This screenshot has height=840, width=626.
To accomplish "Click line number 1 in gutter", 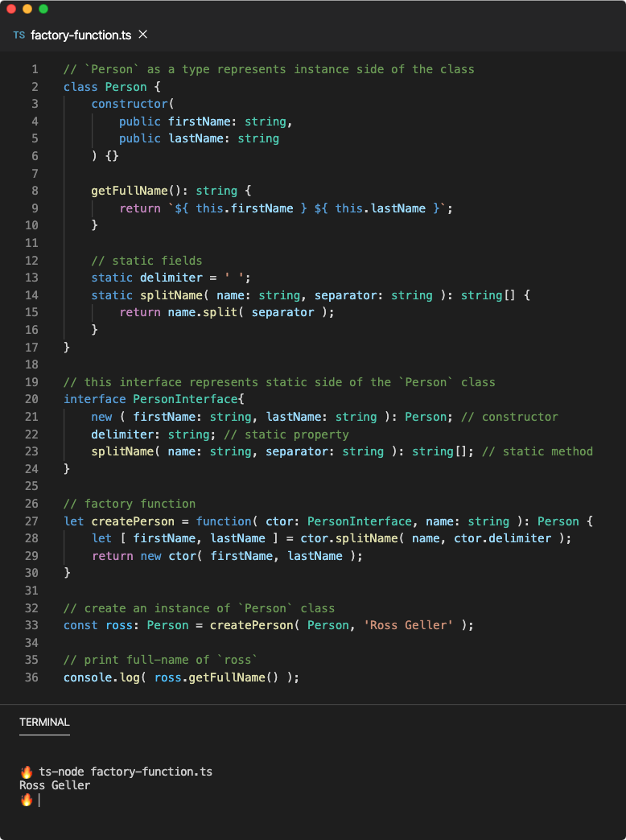I will coord(35,69).
